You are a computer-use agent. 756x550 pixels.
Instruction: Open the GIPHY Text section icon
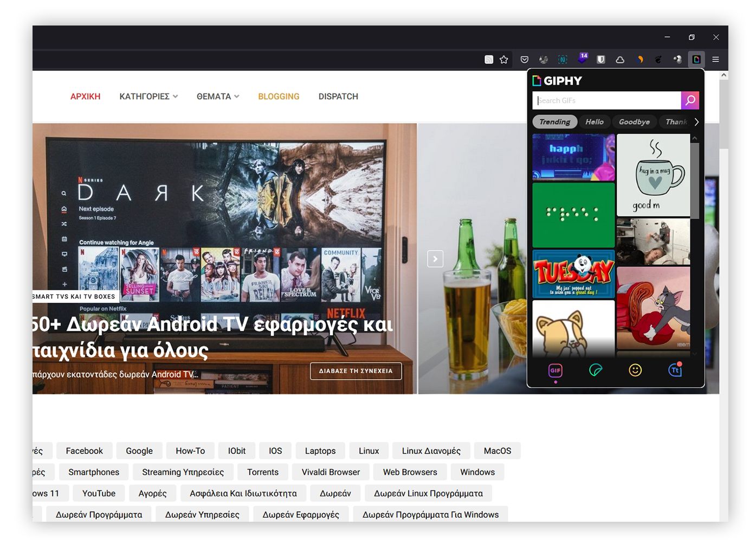[x=675, y=370]
